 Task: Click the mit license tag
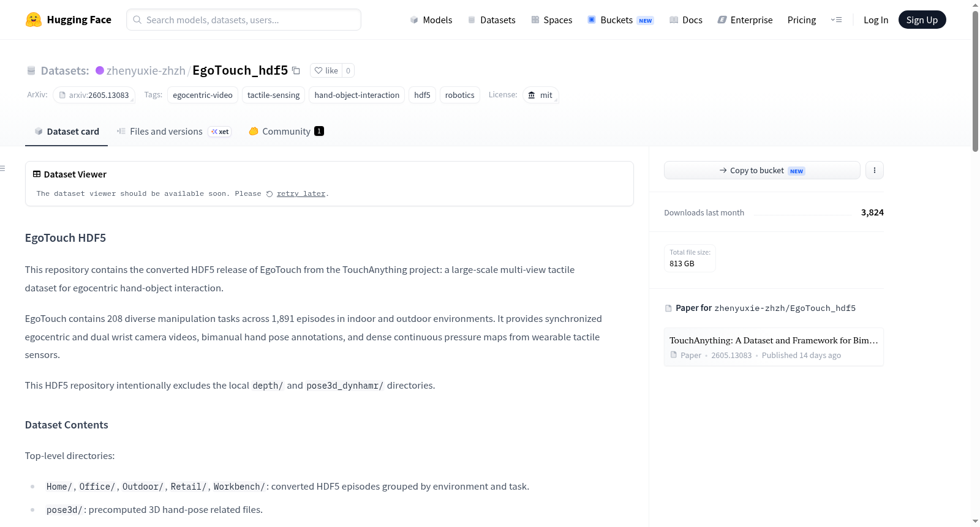pos(541,95)
